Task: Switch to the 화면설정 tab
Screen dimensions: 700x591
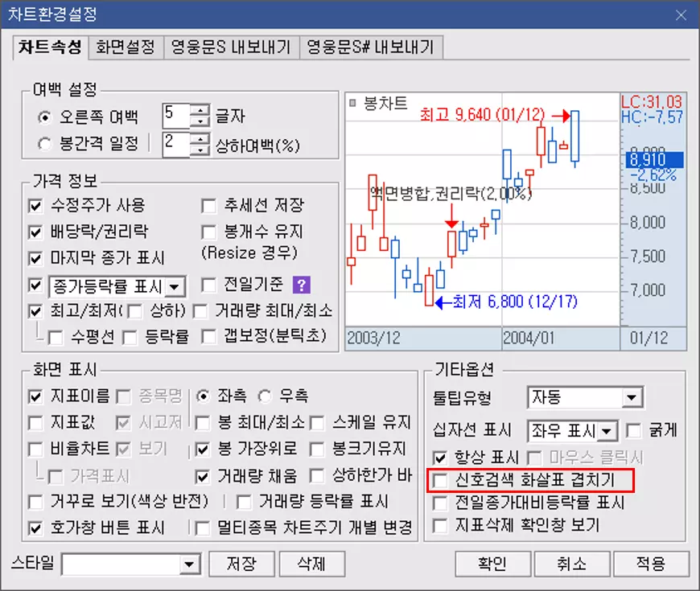Action: pos(126,47)
